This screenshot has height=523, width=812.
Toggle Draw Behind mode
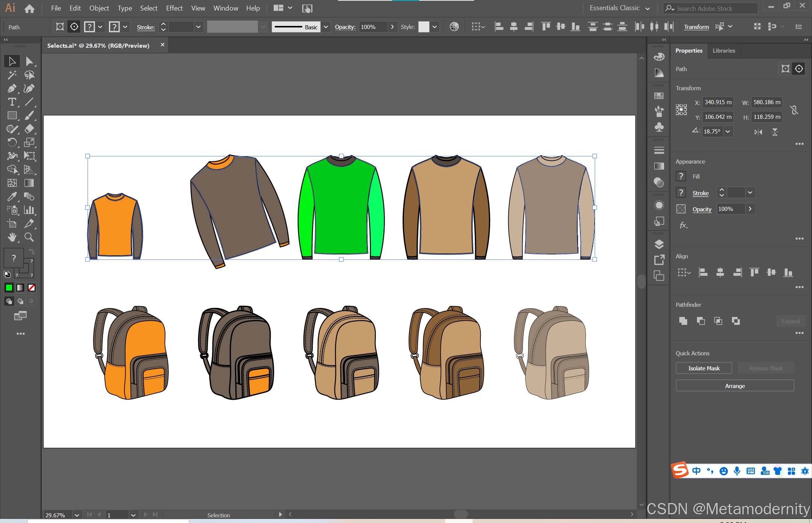pyautogui.click(x=20, y=301)
